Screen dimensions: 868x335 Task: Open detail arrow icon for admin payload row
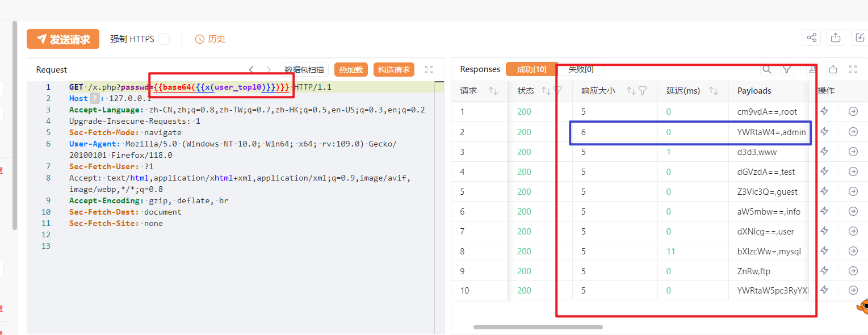click(853, 132)
